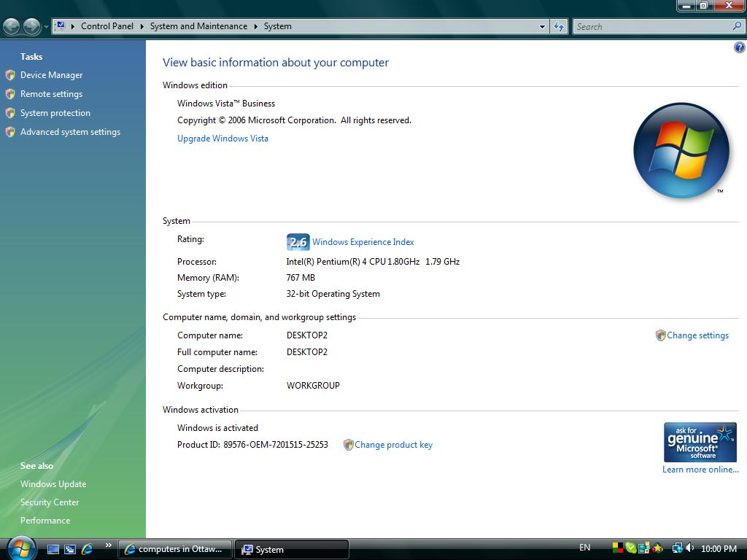Open the recent pages dropdown arrow
The height and width of the screenshot is (560, 747).
click(x=46, y=27)
